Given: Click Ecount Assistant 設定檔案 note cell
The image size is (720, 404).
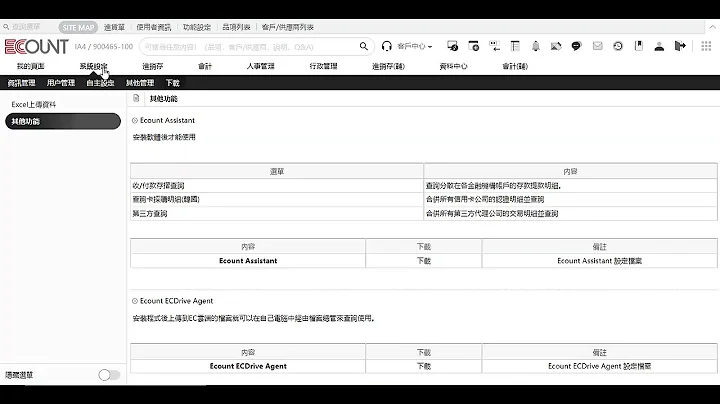Looking at the screenshot, I should pos(599,261).
